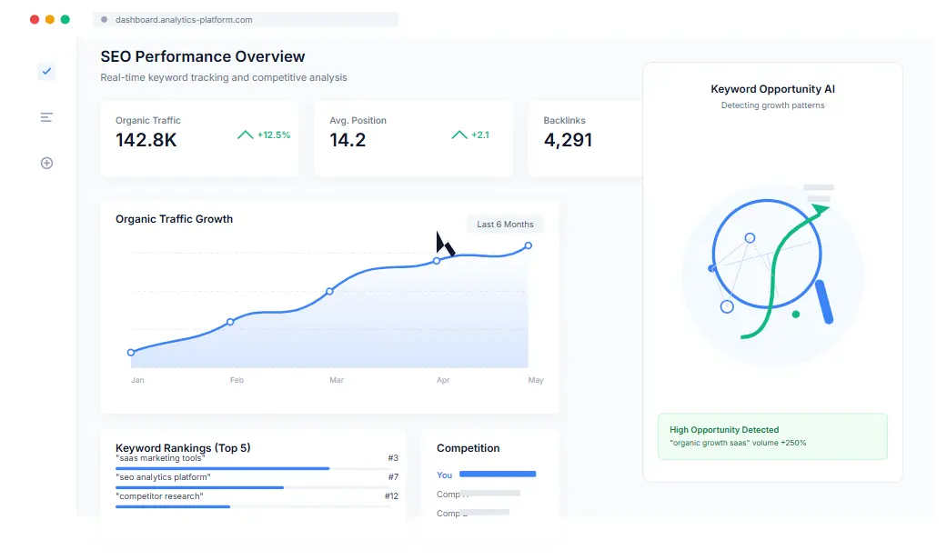Click the yellow minimize window button
The width and height of the screenshot is (947, 560).
point(50,19)
